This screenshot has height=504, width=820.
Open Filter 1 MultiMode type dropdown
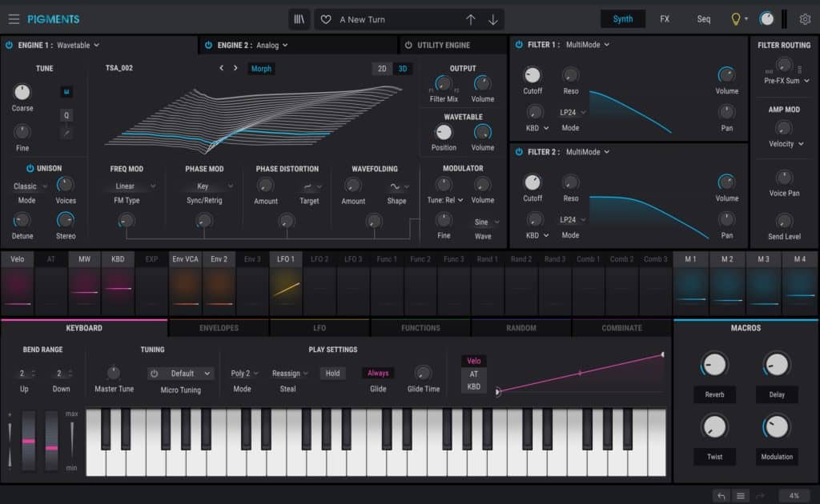(x=587, y=44)
